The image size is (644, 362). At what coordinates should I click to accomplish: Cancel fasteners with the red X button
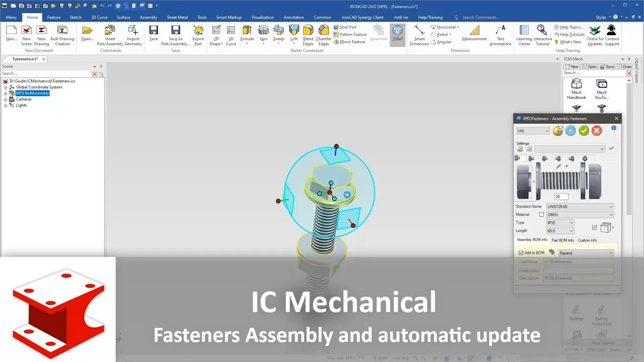tap(597, 131)
